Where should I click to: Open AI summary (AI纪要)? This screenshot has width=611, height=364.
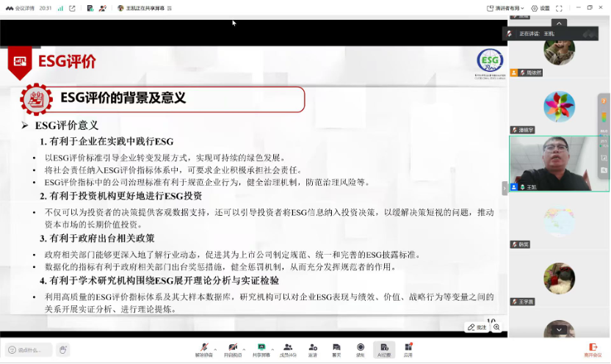pyautogui.click(x=384, y=350)
